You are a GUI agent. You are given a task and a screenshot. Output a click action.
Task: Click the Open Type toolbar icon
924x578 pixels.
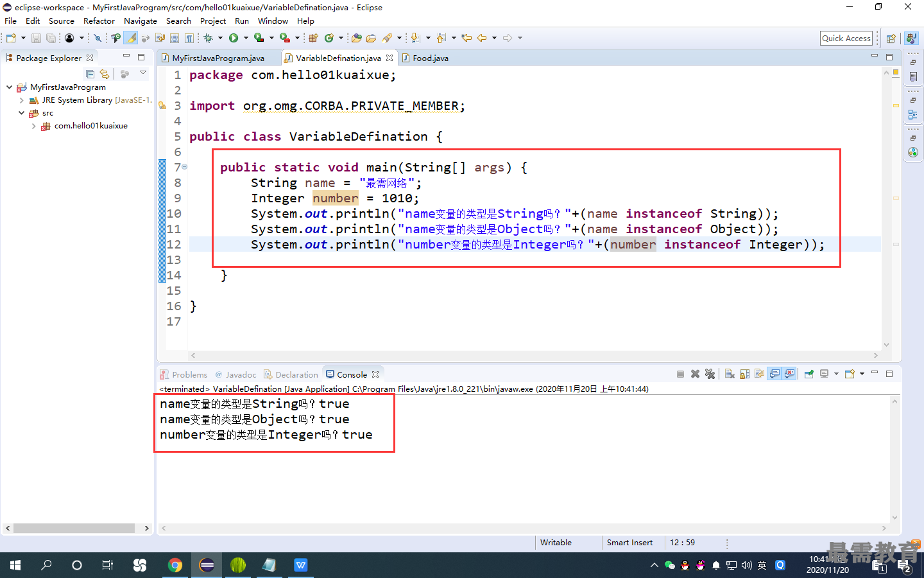click(x=356, y=38)
